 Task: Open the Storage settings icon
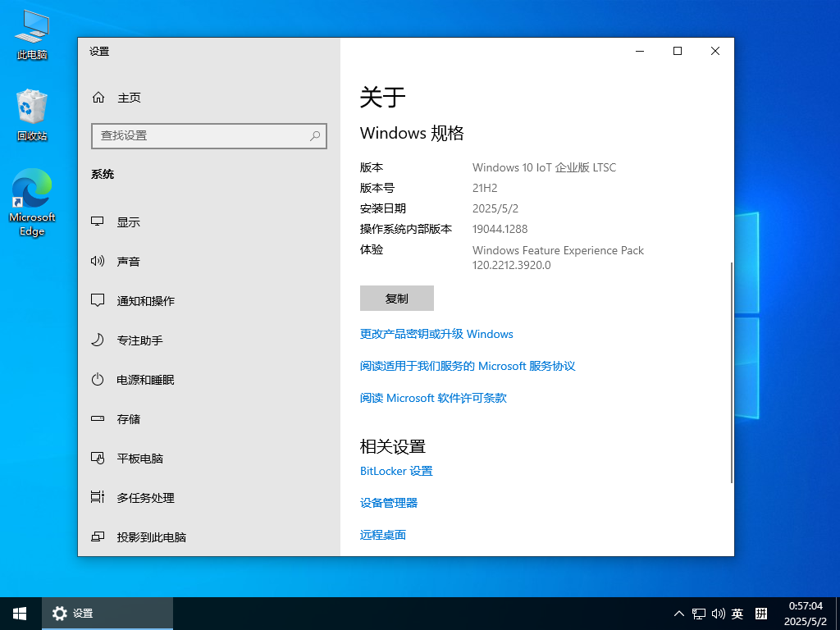click(98, 419)
